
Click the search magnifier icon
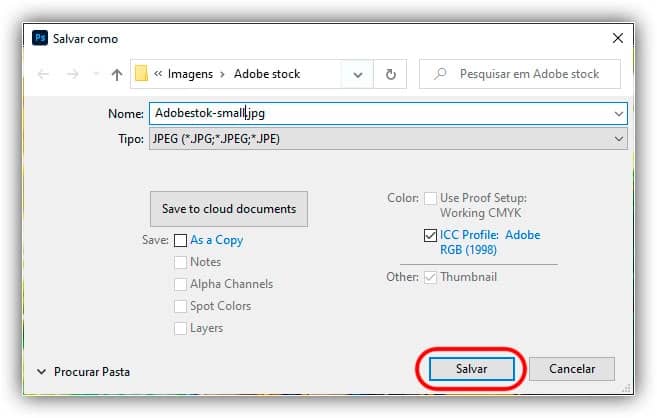pyautogui.click(x=439, y=74)
